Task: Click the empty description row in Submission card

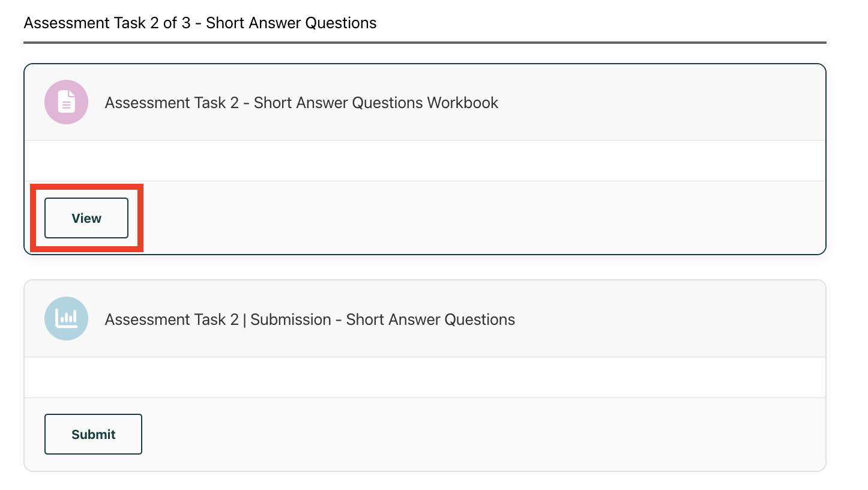Action: click(x=425, y=377)
